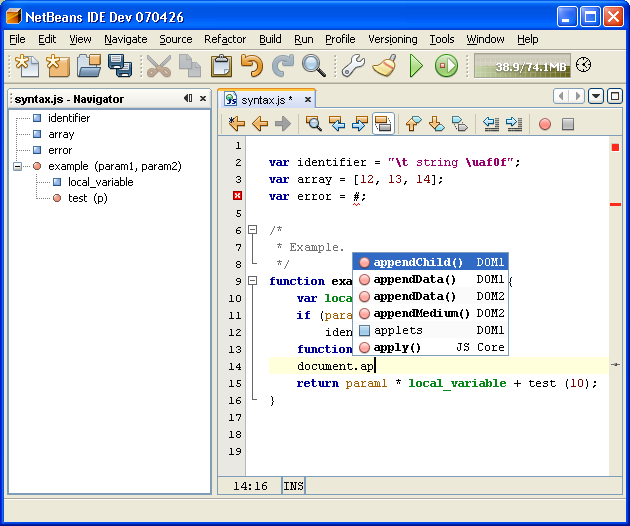The height and width of the screenshot is (526, 630).
Task: Select applets in completion list
Action: tap(430, 330)
